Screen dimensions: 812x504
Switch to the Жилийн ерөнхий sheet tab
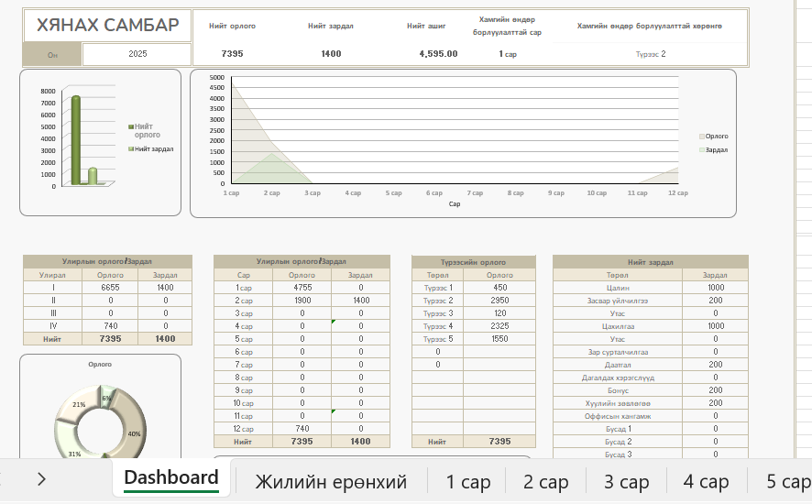click(330, 481)
